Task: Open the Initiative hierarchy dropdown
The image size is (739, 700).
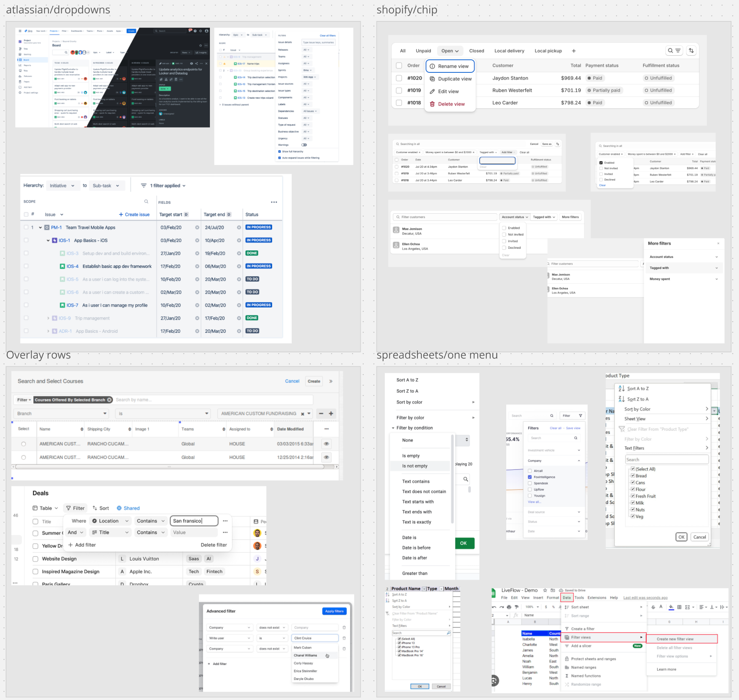Action: (63, 185)
